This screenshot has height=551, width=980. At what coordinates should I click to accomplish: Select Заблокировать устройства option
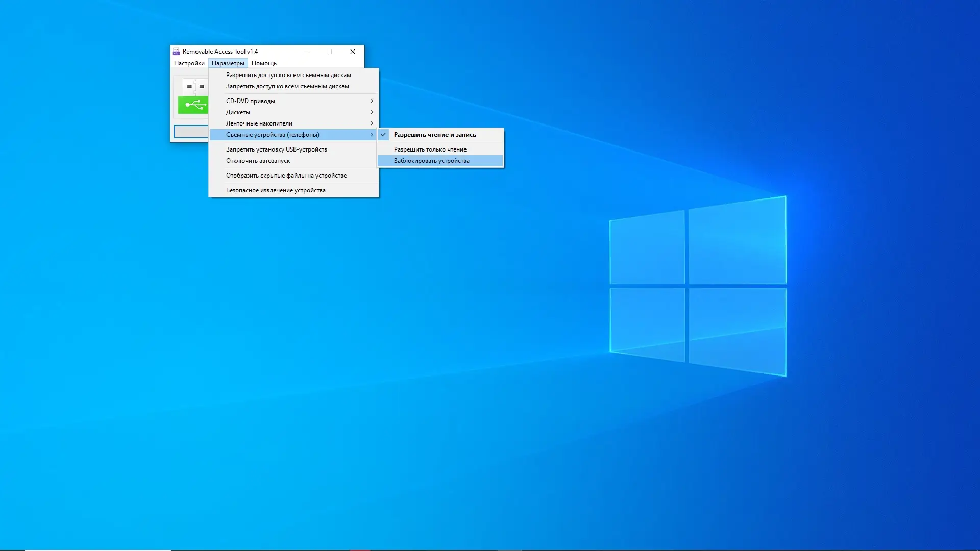(x=431, y=161)
